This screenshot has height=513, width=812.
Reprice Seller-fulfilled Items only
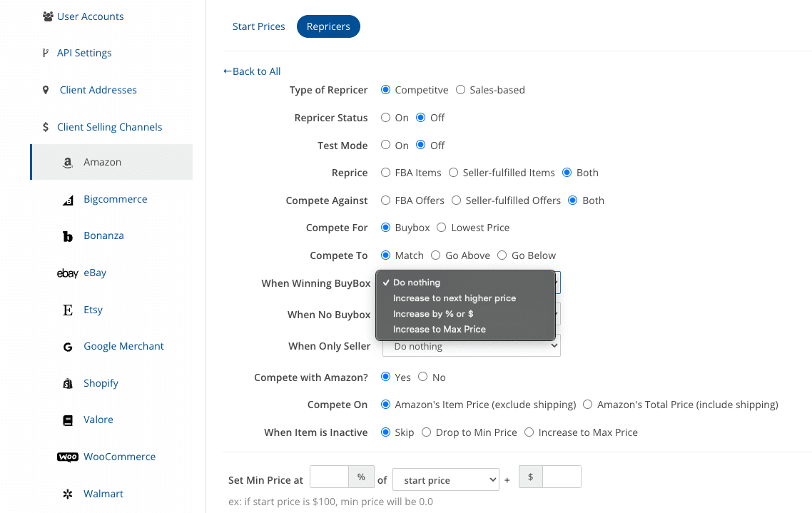pyautogui.click(x=453, y=173)
